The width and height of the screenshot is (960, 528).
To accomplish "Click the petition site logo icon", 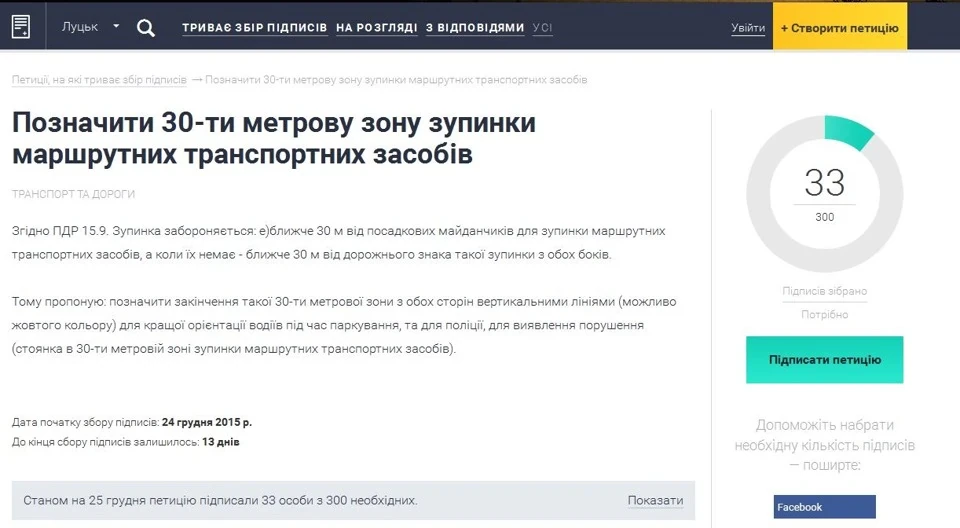I will (x=21, y=27).
